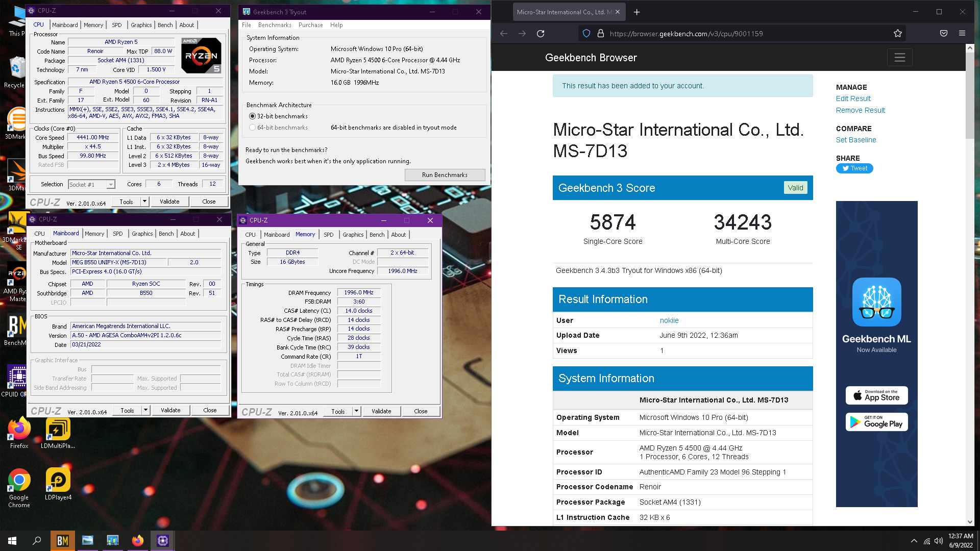Viewport: 980px width, 551px height.
Task: Open Bench tab in top CPU-Z window
Action: [165, 25]
